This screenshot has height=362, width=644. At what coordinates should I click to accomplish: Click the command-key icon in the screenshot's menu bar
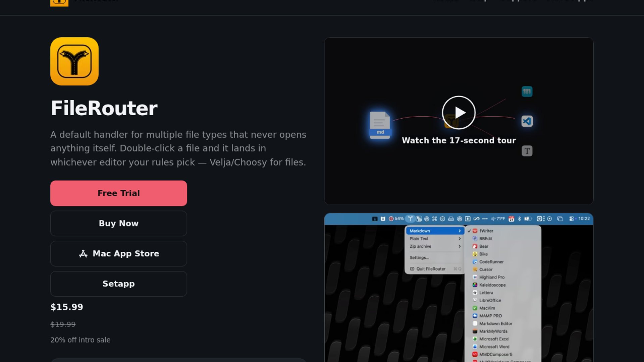pos(434,219)
